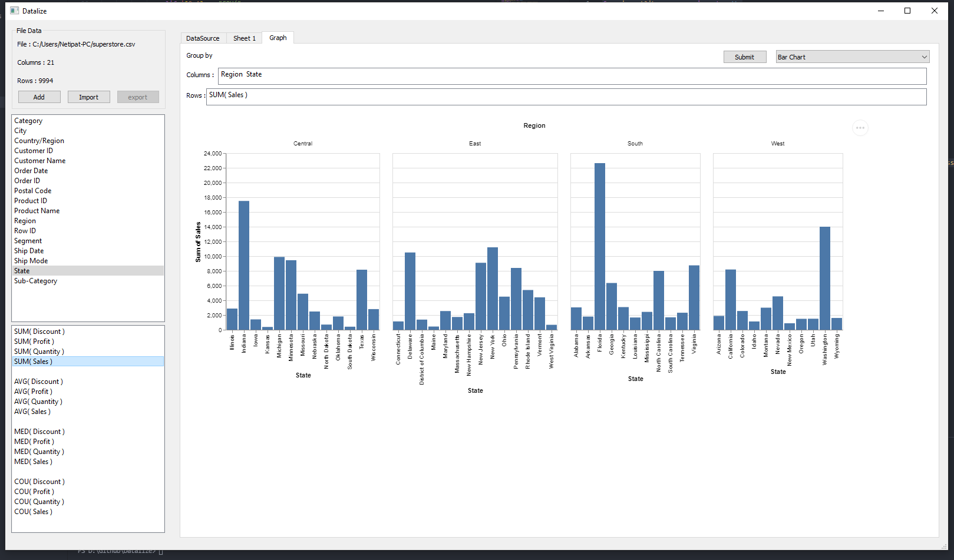The width and height of the screenshot is (954, 560).
Task: Select Ship Mode in the field list
Action: click(31, 260)
